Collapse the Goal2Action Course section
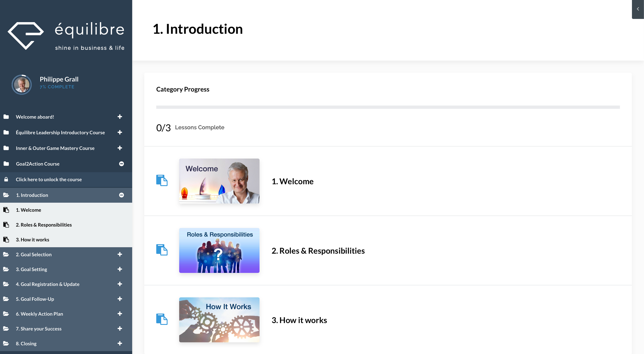644x354 pixels. [x=121, y=164]
